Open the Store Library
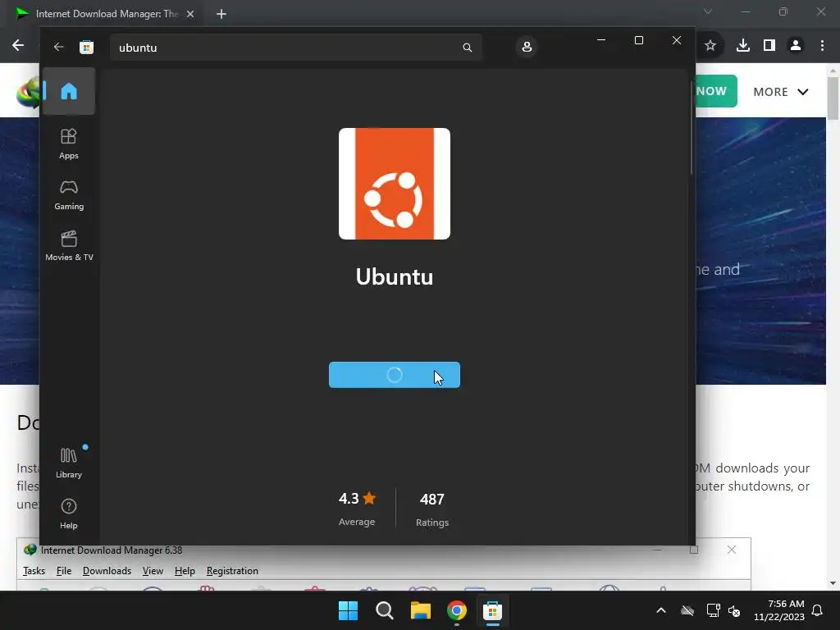The image size is (840, 630). tap(69, 463)
